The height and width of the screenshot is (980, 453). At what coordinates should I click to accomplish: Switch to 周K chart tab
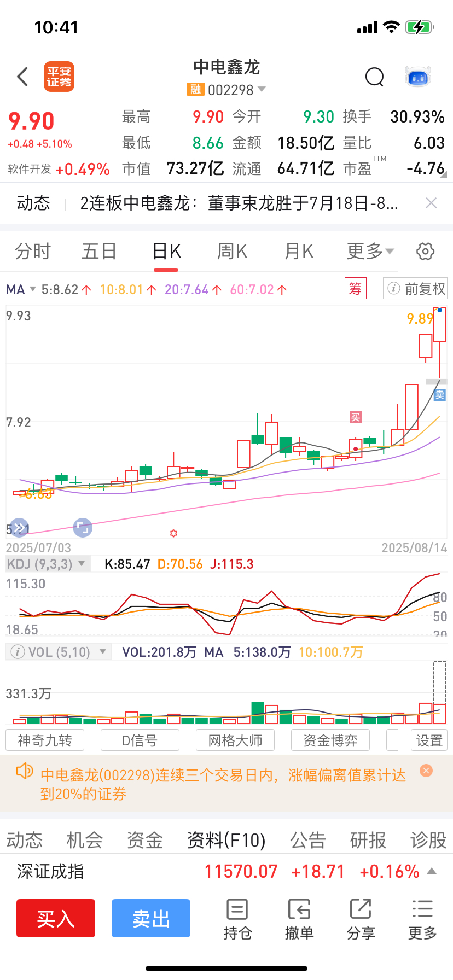233,252
